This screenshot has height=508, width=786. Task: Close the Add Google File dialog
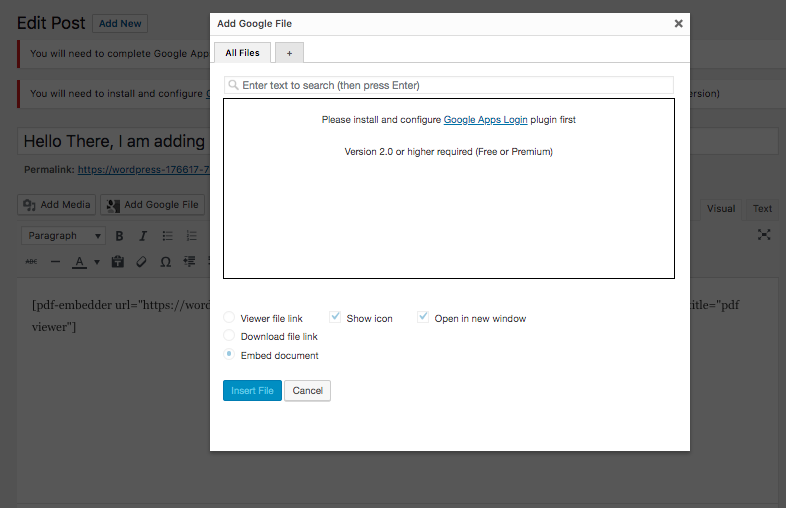pyautogui.click(x=679, y=24)
